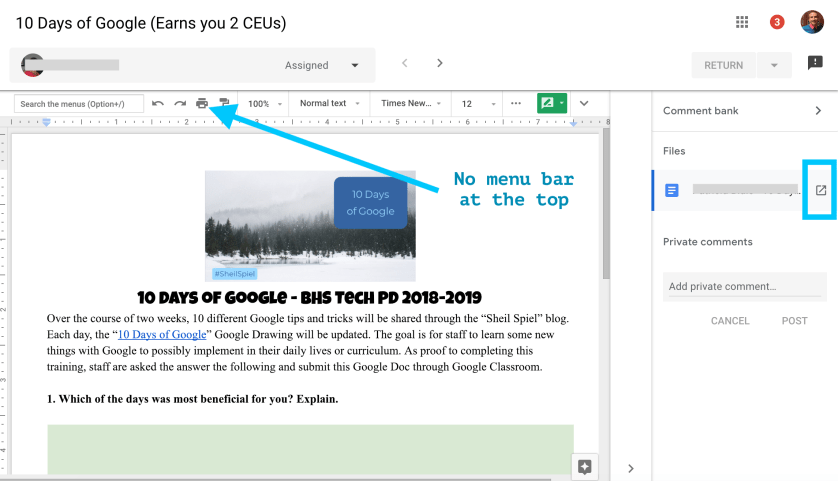838x481 pixels.
Task: Click the undo arrow icon
Action: pos(158,103)
